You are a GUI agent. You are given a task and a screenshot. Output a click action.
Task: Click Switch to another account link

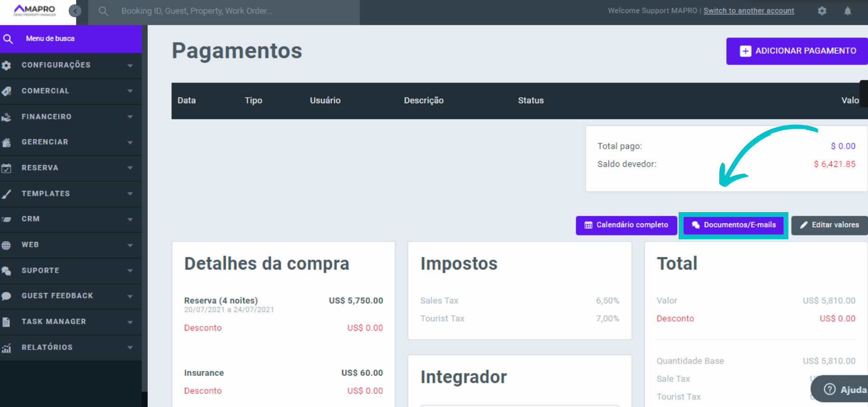[x=749, y=11]
